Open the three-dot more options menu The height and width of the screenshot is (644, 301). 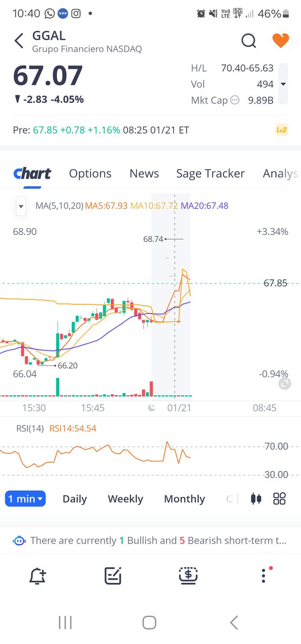[x=263, y=576]
